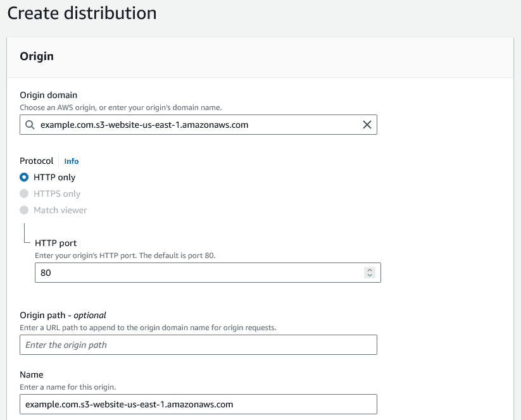
Task: Click the Name label above the bottom field
Action: point(32,374)
